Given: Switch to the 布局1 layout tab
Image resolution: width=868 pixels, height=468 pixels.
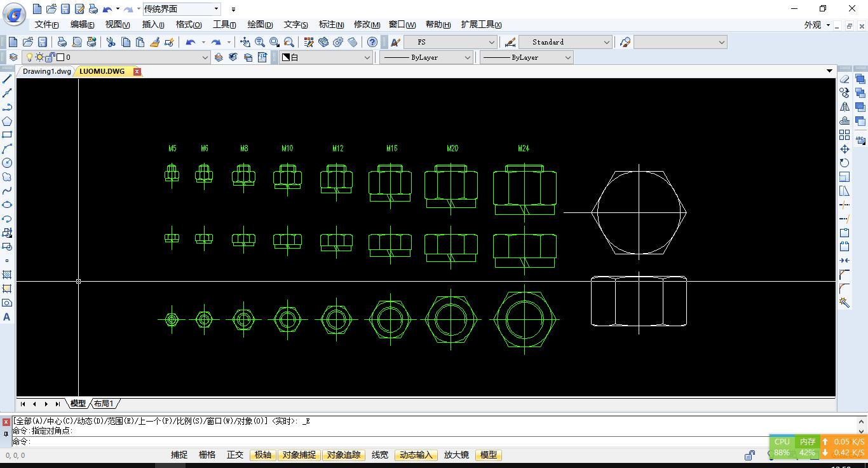Looking at the screenshot, I should [x=104, y=404].
